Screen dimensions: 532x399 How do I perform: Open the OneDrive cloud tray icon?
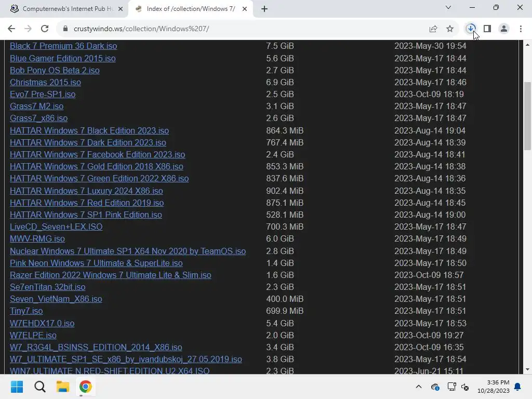coord(435,387)
